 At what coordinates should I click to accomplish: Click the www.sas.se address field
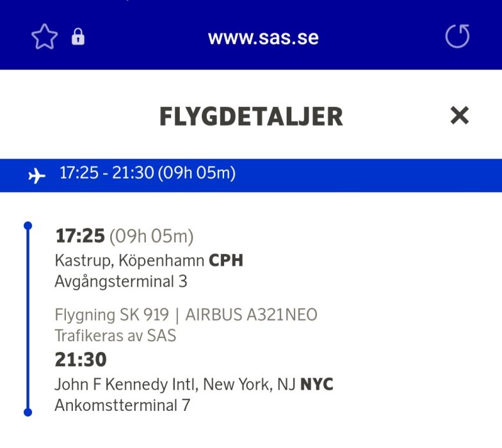[263, 37]
